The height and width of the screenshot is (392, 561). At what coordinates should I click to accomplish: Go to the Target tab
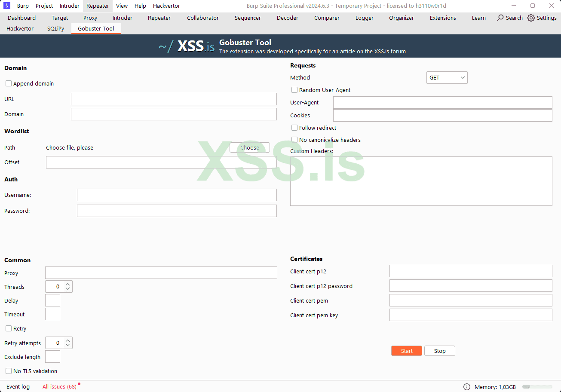click(60, 18)
